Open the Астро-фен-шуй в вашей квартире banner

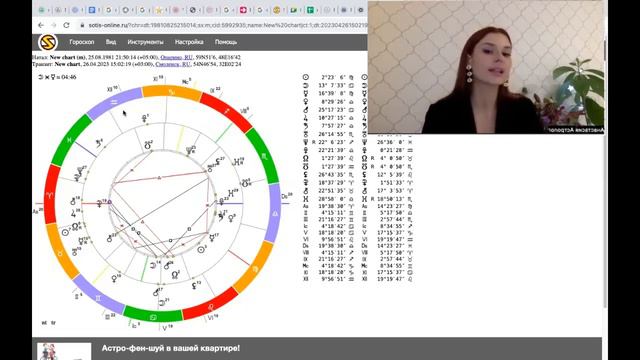tap(171, 348)
